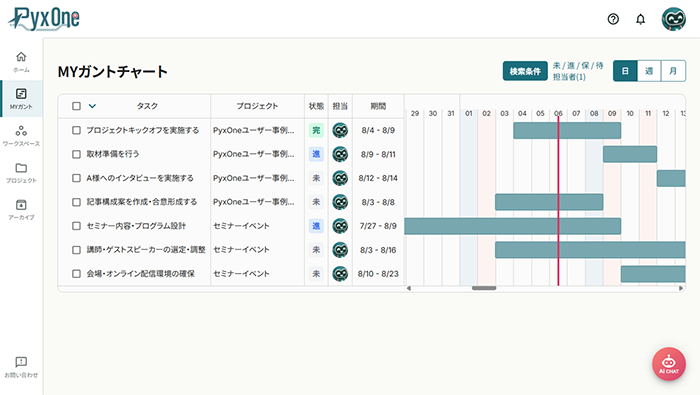Click the 期間 column header
700x395 pixels.
pos(378,106)
